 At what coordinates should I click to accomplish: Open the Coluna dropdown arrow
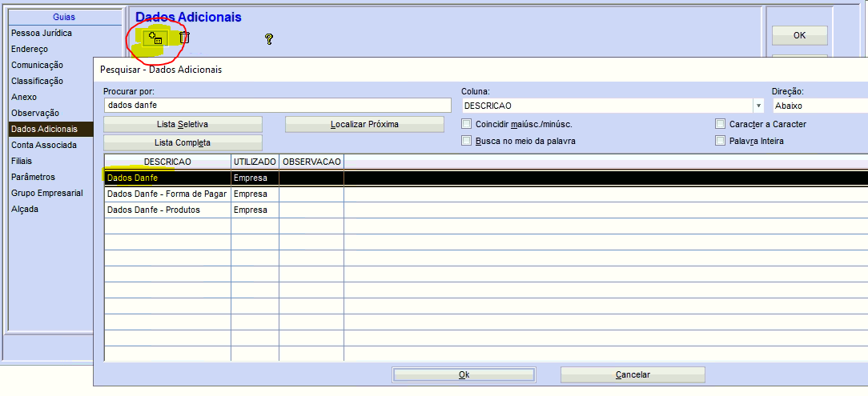(x=757, y=106)
